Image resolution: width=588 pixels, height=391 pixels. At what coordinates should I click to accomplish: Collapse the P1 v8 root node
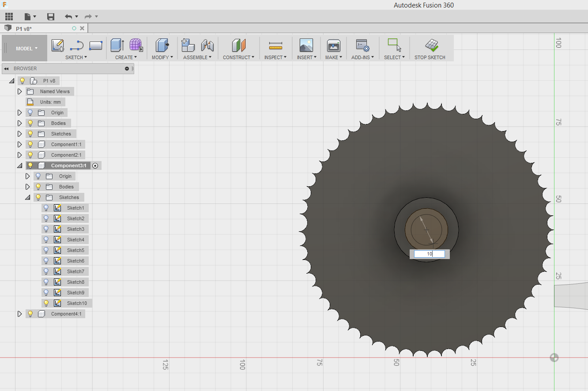(x=11, y=81)
